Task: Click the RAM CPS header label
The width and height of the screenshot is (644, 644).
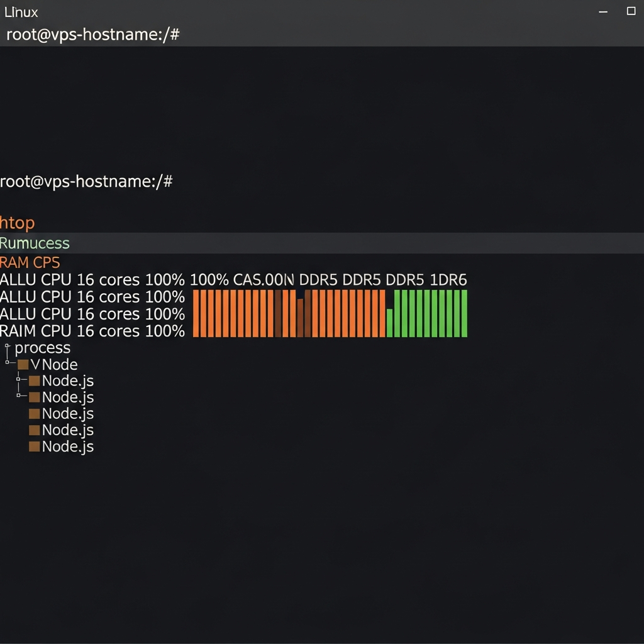Action: (29, 262)
